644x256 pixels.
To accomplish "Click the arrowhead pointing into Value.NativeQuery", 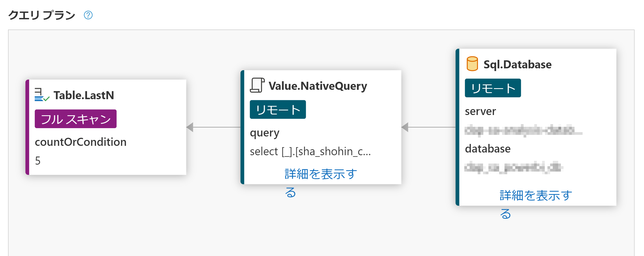I will (405, 127).
